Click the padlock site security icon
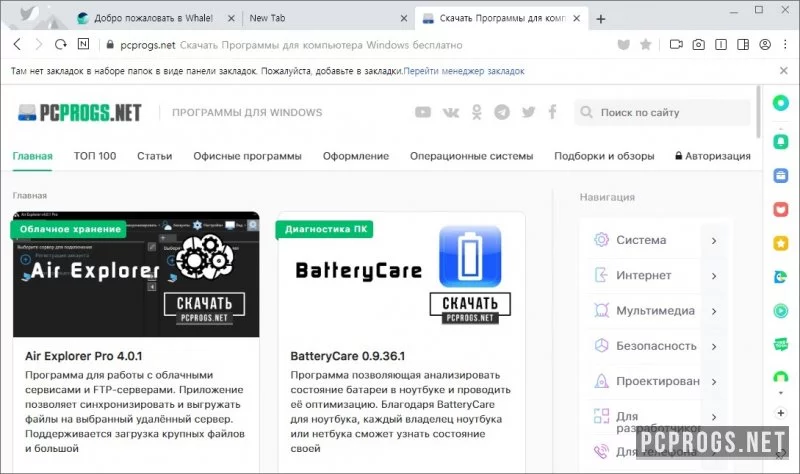Screen dimensions: 800x474 (110, 45)
